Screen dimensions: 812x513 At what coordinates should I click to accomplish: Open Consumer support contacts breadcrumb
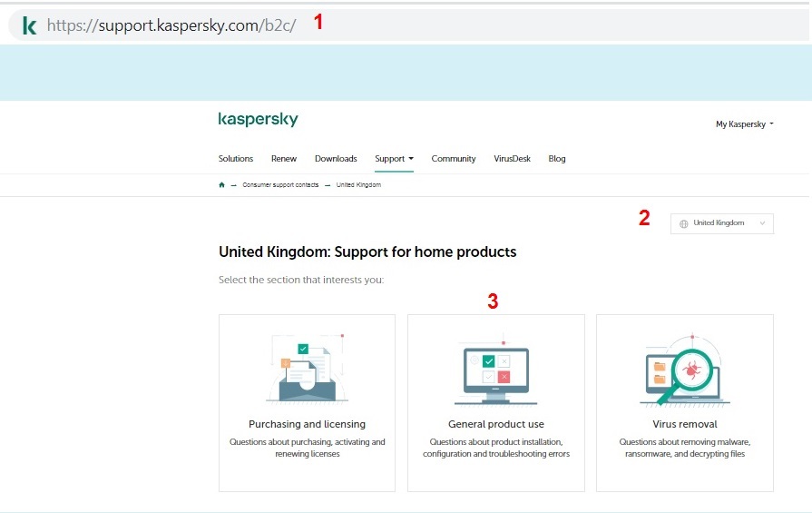[x=280, y=185]
